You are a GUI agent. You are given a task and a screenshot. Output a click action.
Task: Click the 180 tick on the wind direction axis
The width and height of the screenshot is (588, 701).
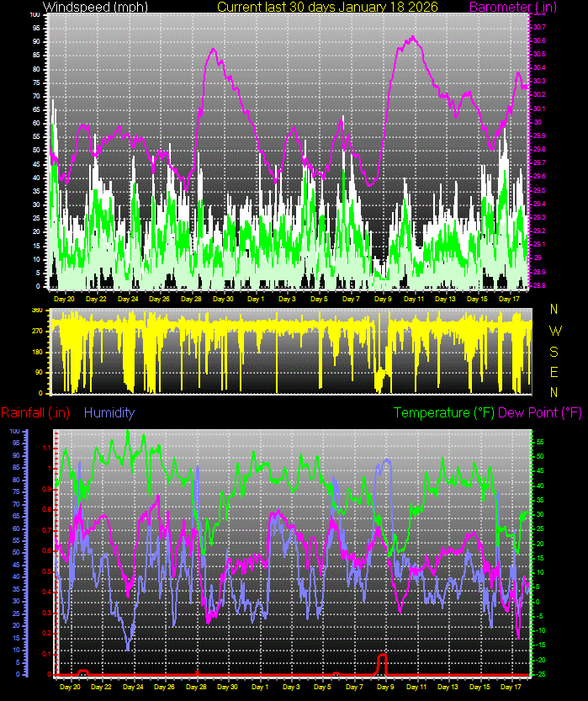pos(37,352)
